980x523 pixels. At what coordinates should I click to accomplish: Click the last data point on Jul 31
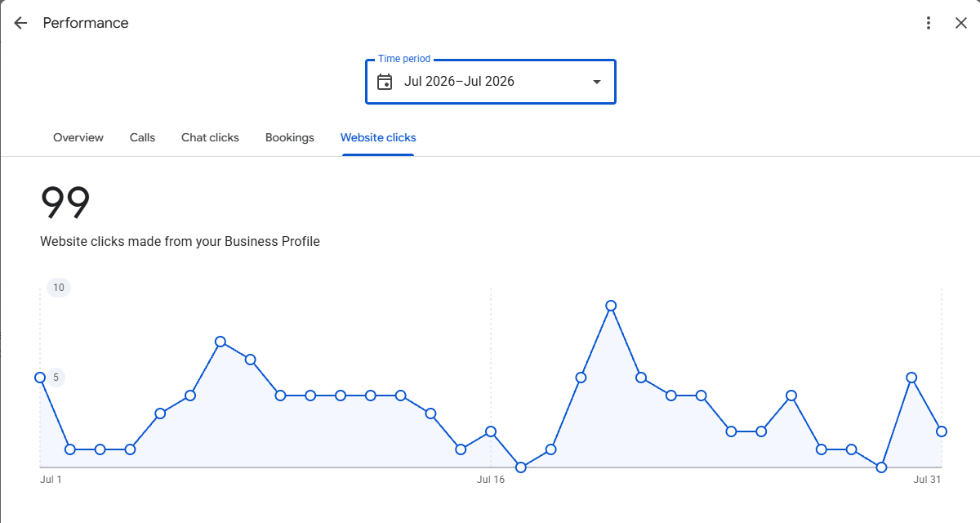point(942,431)
